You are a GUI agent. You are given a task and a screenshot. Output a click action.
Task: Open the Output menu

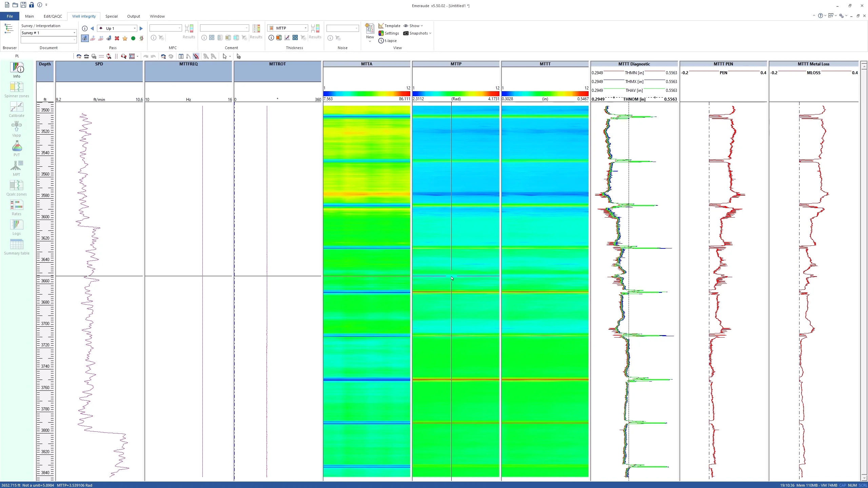coord(134,16)
